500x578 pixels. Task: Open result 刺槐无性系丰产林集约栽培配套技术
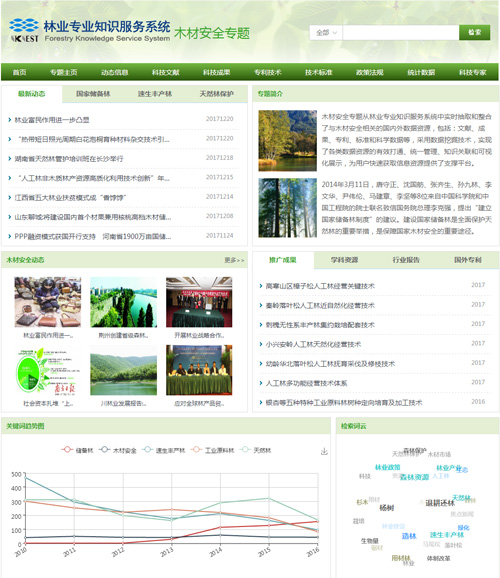[x=320, y=325]
